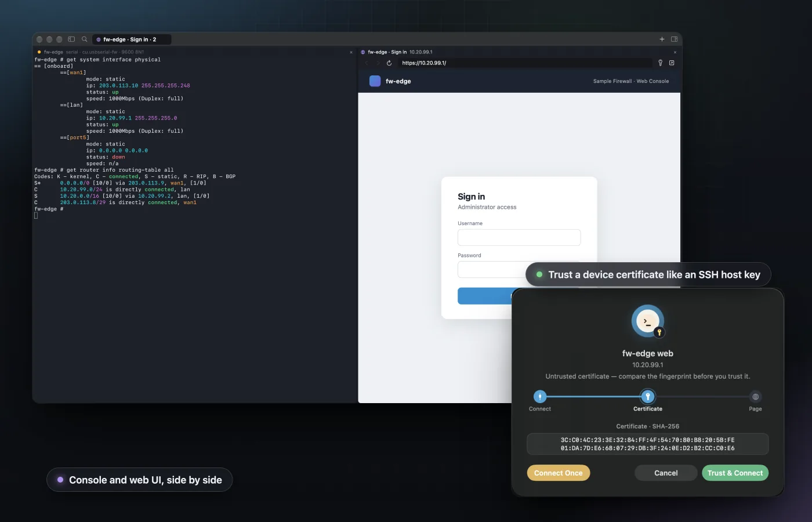Click the serial pane orange status dot
812x522 pixels.
(39, 52)
